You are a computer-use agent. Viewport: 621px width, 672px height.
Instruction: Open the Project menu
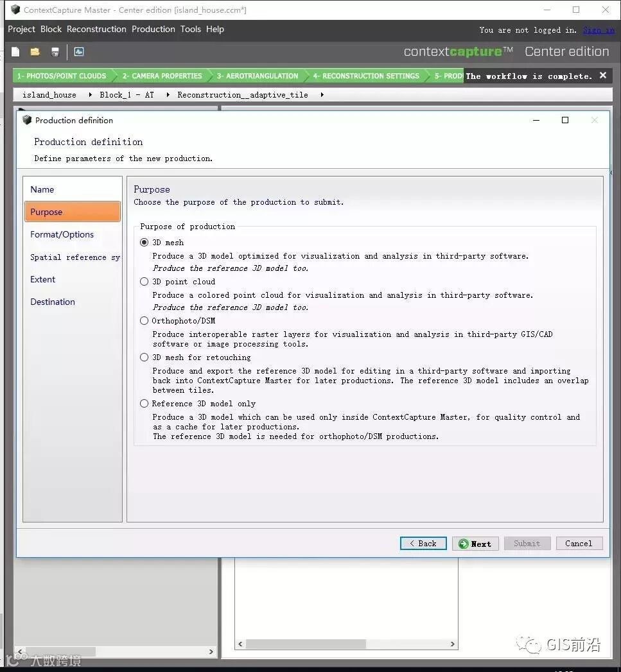coord(21,29)
